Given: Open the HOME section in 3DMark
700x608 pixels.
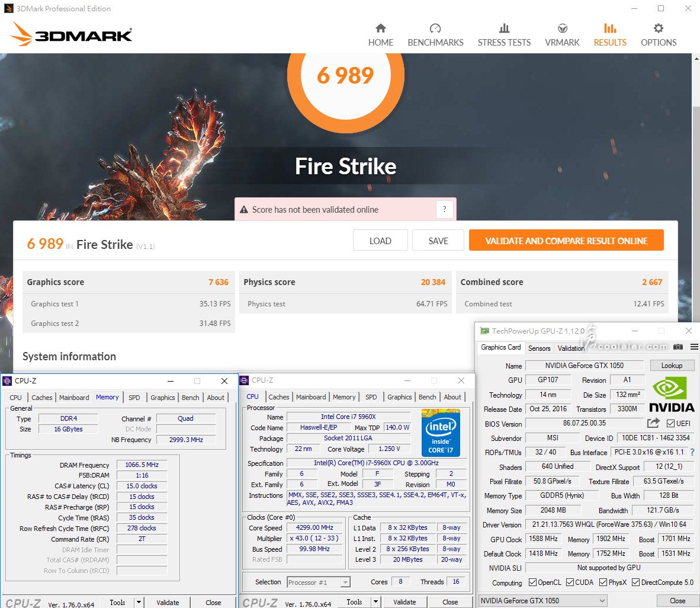Looking at the screenshot, I should point(380,35).
